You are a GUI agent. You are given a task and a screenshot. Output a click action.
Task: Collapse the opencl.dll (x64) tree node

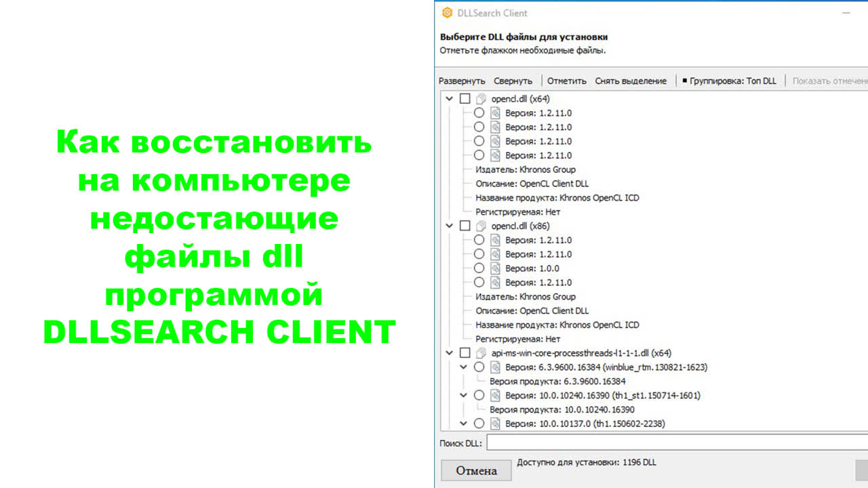[449, 99]
